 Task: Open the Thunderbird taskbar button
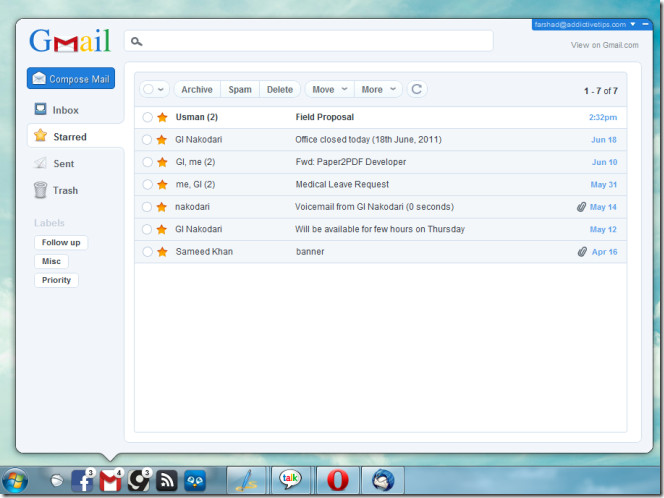[383, 480]
